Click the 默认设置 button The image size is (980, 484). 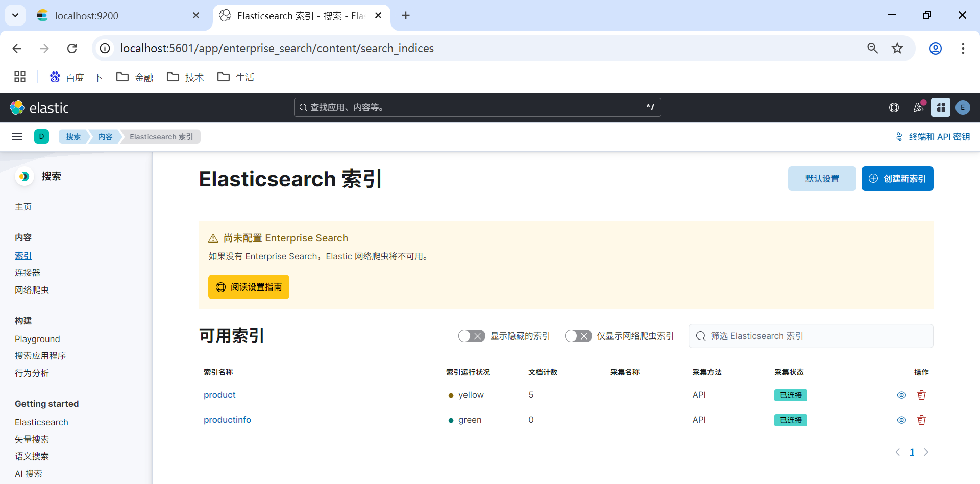(822, 179)
